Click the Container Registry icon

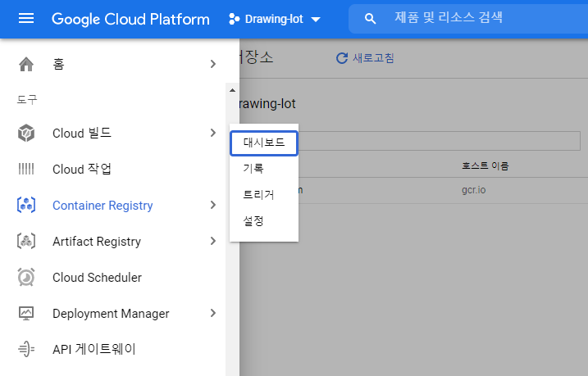tap(26, 205)
